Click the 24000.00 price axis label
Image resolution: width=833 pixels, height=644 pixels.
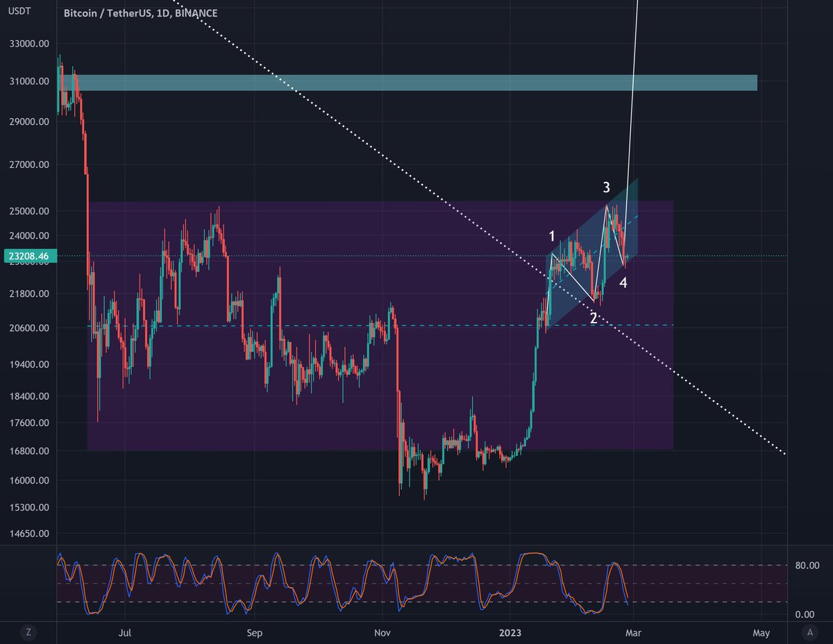click(x=30, y=235)
